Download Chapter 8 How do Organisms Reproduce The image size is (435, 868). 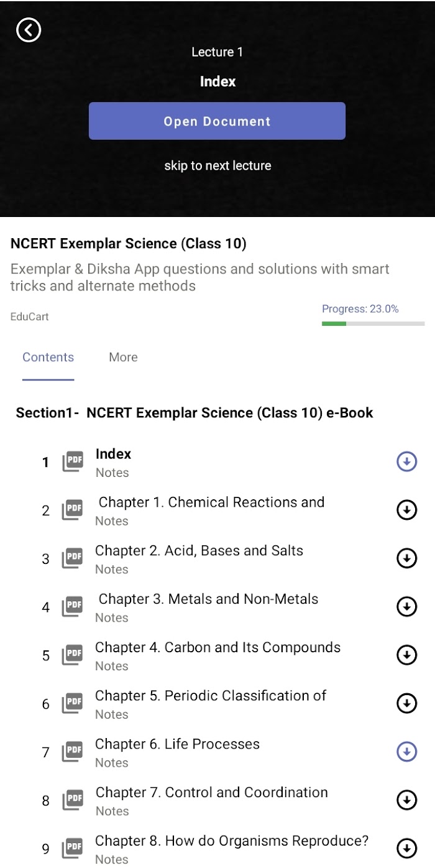coord(406,849)
